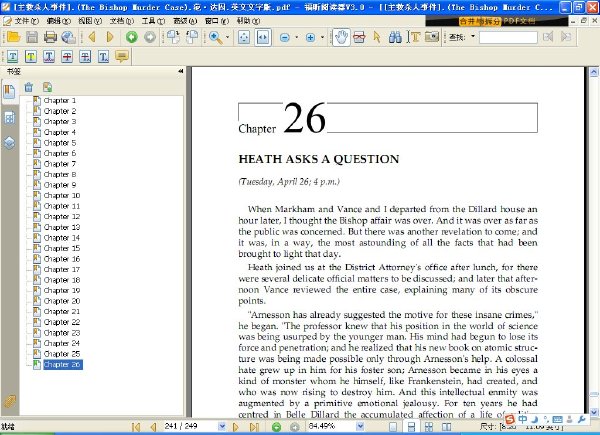Select Chapter 1 bookmark
Image resolution: width=600 pixels, height=435 pixels.
[60, 101]
